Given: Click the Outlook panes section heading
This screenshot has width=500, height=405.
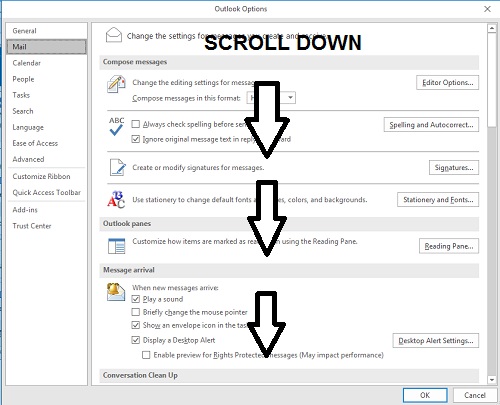Looking at the screenshot, I should click(127, 223).
